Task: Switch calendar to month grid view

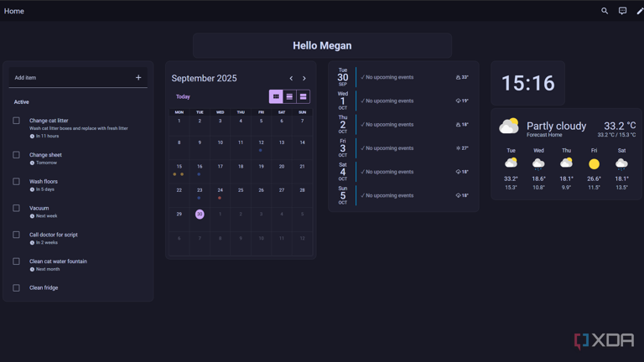Action: coord(276,96)
